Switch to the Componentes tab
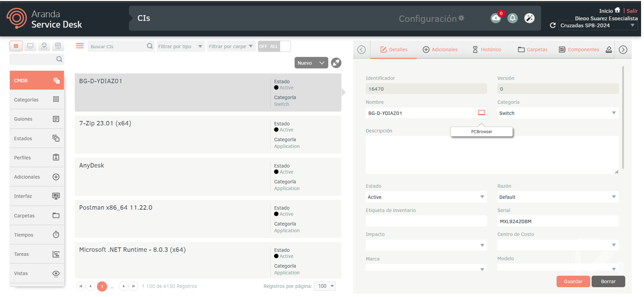 (579, 49)
